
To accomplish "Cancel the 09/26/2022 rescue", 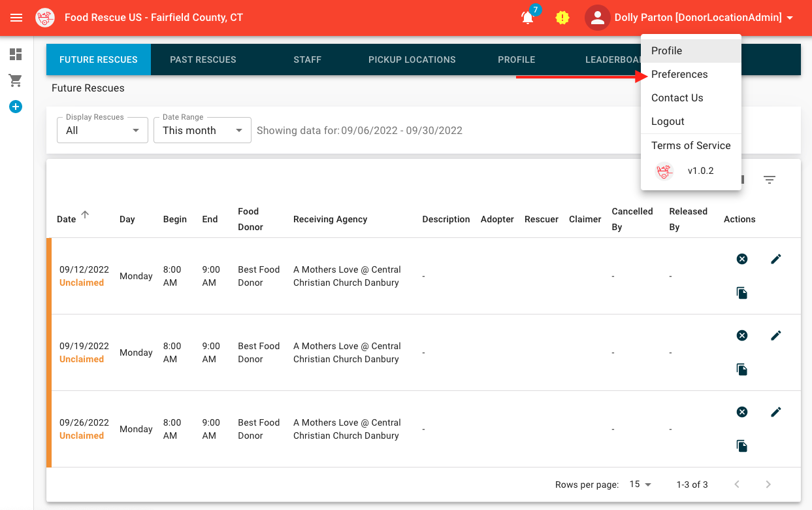I will (742, 412).
